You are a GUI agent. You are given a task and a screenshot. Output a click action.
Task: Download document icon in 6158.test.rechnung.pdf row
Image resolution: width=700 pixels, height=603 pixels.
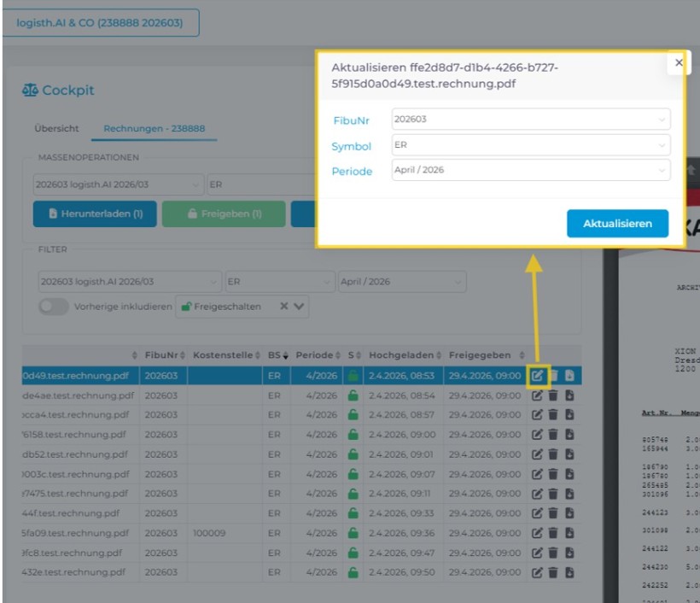569,434
